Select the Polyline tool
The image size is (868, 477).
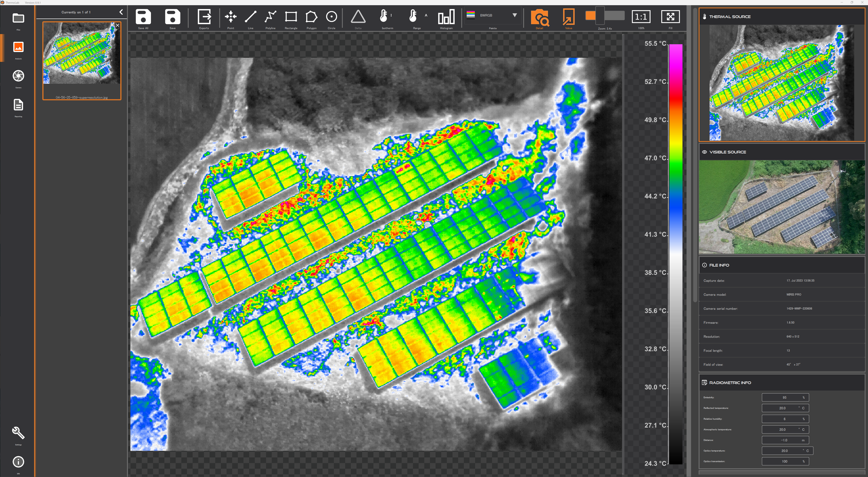pyautogui.click(x=270, y=17)
